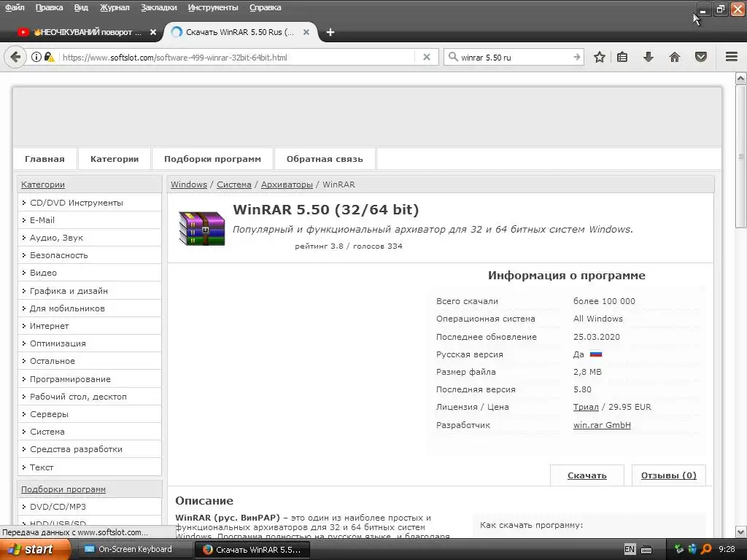
Task: Click the search go arrow in the search box
Action: point(576,57)
